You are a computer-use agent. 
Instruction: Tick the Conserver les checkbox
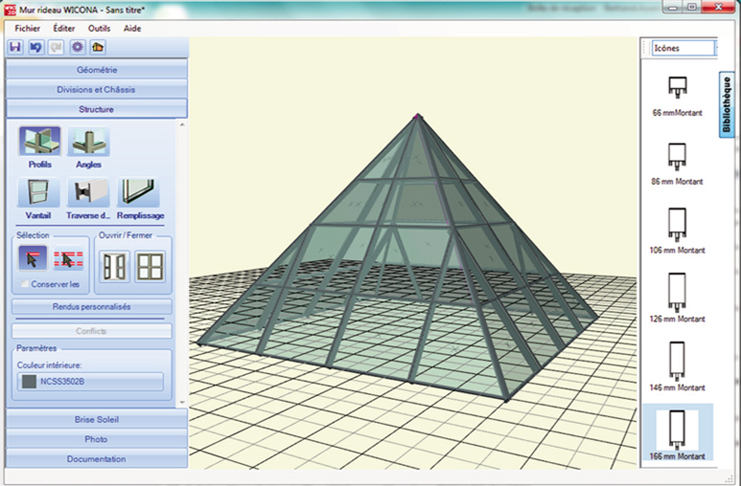[x=25, y=285]
